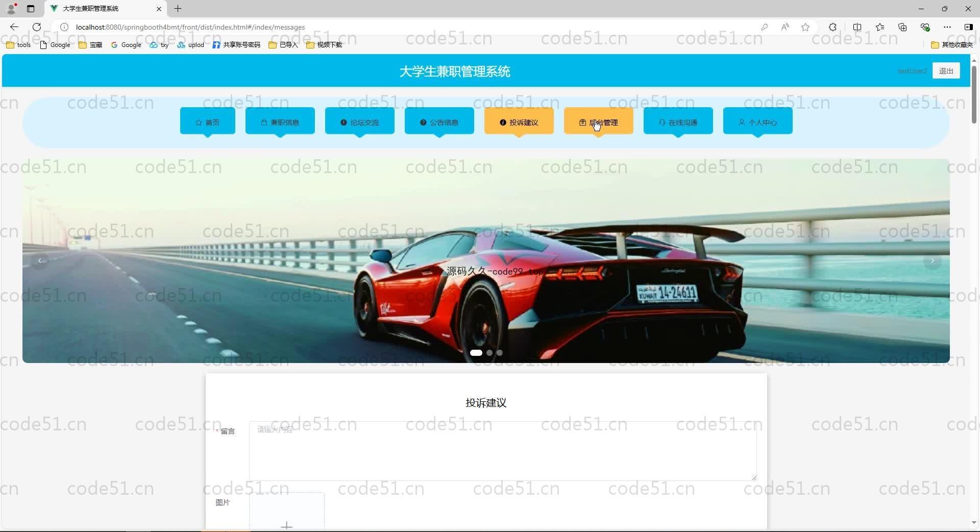Screen dimensions: 980x532
Task: Open the tools bookmark folder
Action: point(18,45)
